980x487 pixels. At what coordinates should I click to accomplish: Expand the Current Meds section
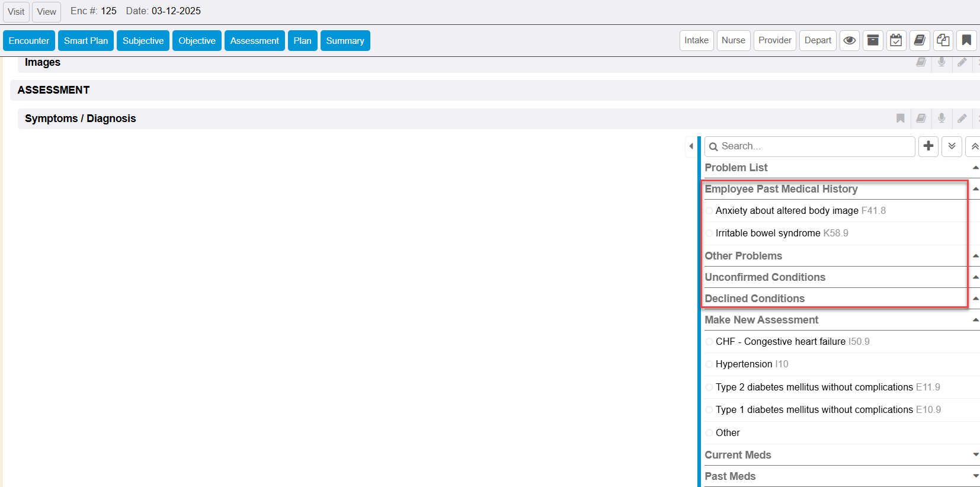pos(975,455)
